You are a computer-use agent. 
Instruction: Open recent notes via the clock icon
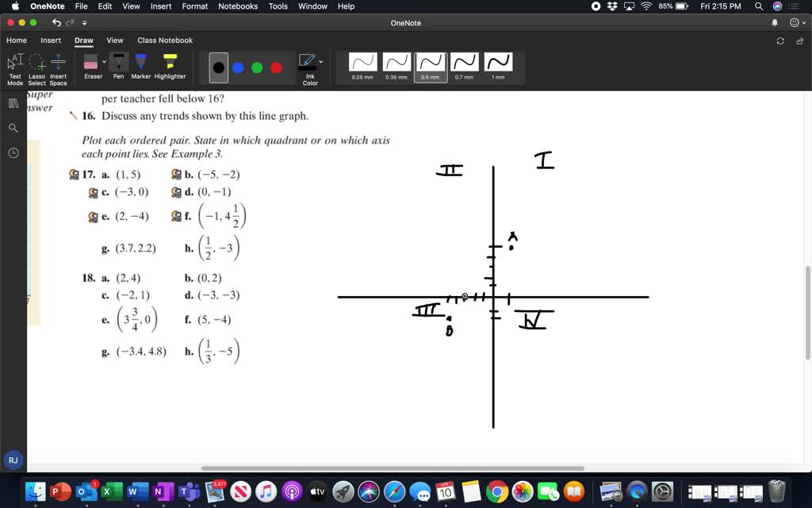[13, 153]
